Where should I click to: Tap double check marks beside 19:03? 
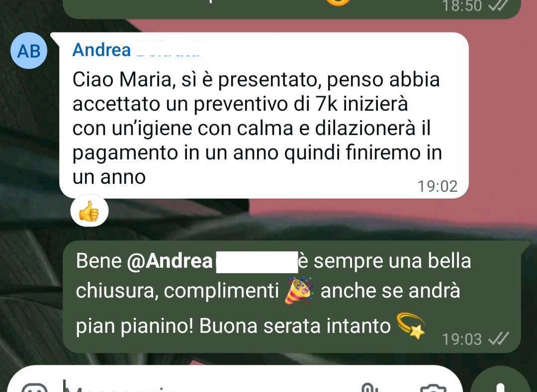[498, 339]
